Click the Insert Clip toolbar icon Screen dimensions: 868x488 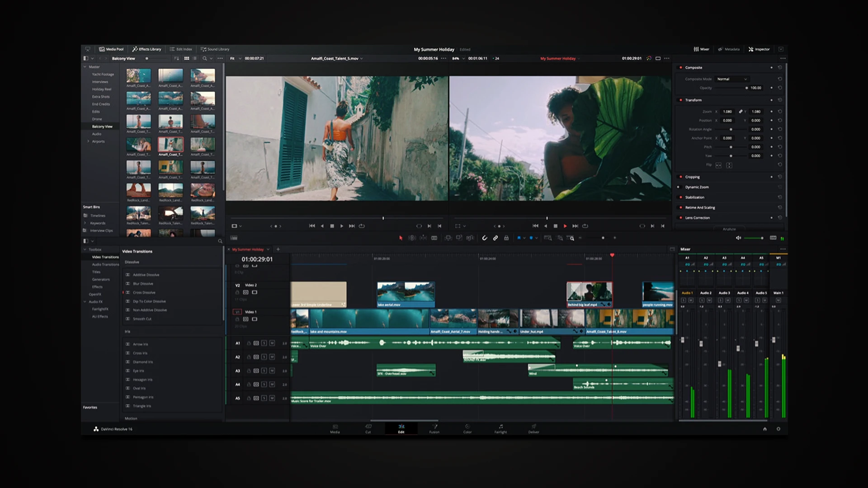448,238
